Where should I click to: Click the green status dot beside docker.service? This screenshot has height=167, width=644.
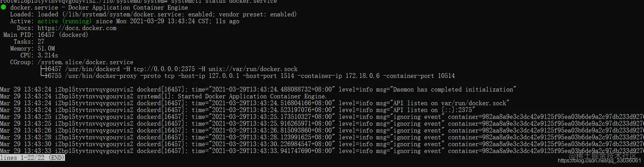[x=3, y=8]
